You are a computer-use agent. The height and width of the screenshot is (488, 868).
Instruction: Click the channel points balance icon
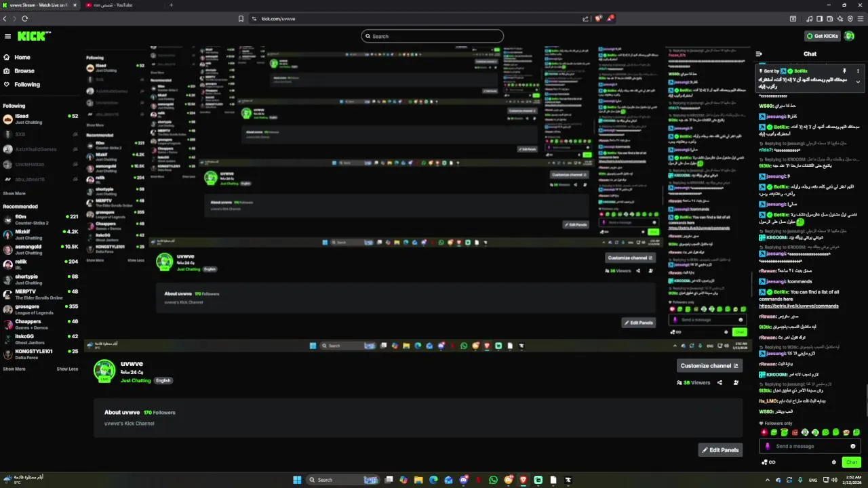tap(768, 462)
